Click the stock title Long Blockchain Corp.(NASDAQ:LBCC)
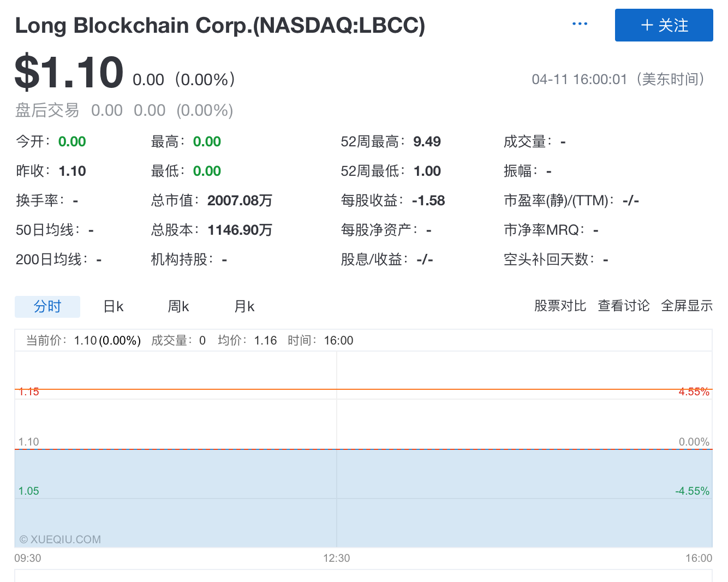 coord(220,25)
